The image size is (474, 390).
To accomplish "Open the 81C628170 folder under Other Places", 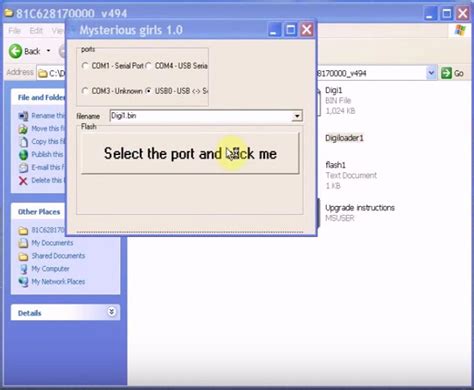I will pyautogui.click(x=42, y=230).
